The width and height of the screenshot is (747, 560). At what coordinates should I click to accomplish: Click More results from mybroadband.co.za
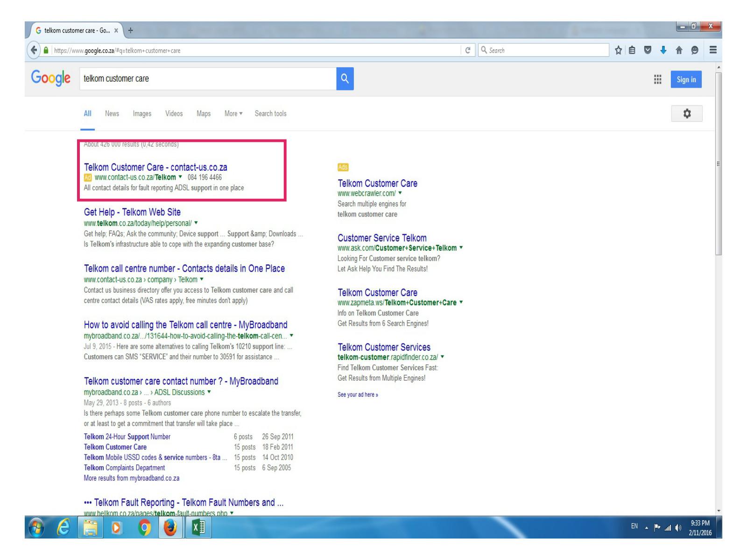pos(132,478)
